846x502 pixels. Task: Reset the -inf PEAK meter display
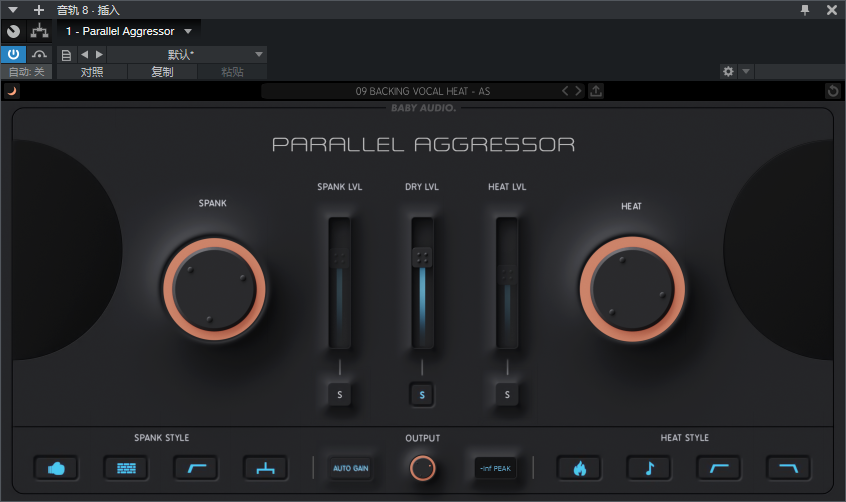coord(495,468)
